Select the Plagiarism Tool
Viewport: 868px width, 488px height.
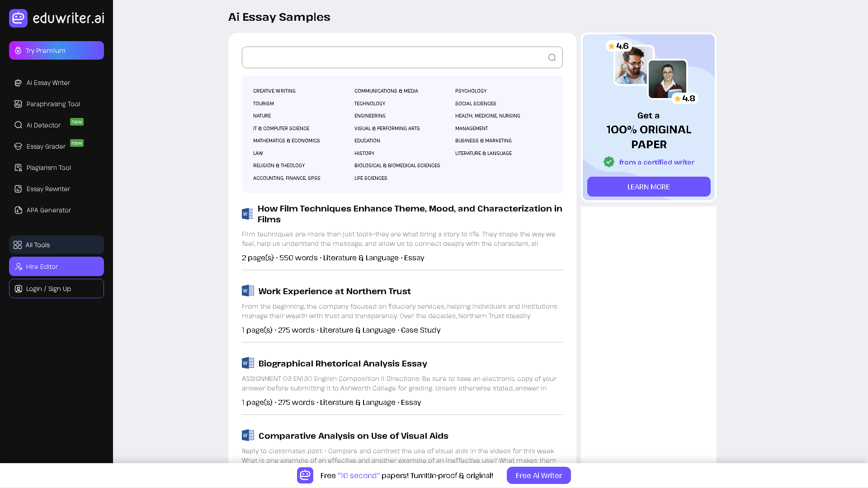pos(48,168)
